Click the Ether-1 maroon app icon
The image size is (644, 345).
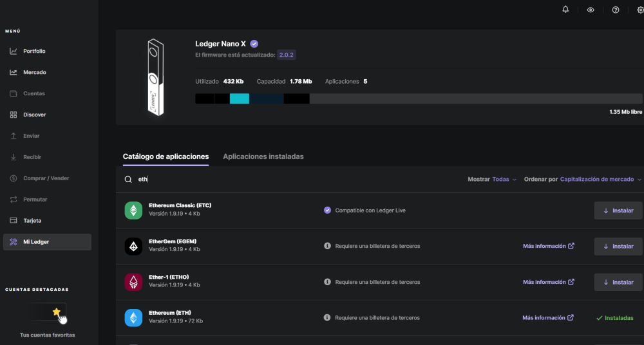pos(133,282)
